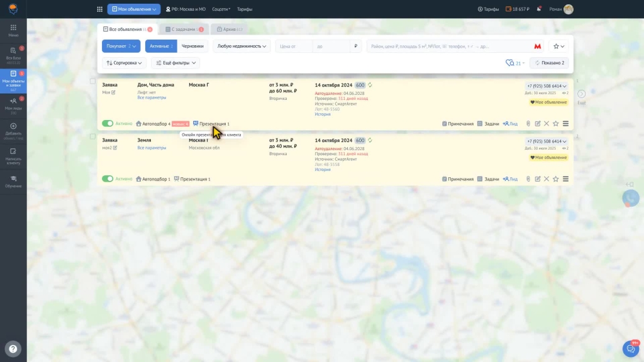
Task: Expand phone number in Земля row
Action: click(547, 141)
